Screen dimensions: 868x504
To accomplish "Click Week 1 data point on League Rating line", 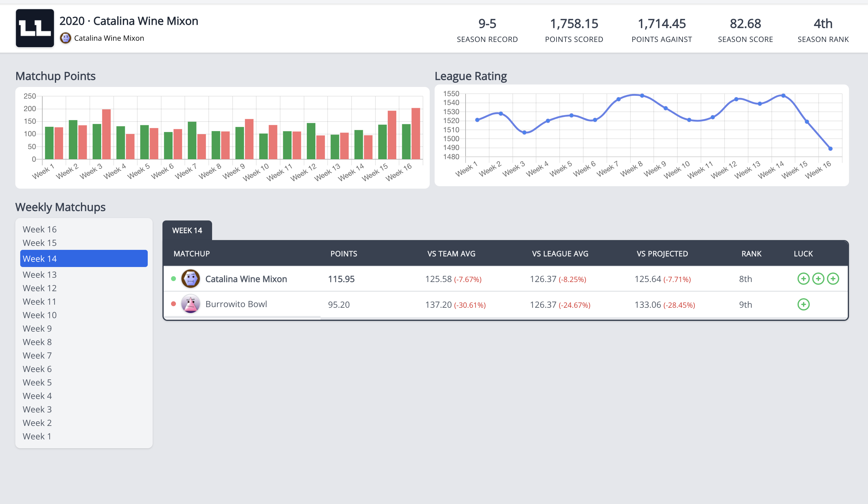I will pos(477,120).
